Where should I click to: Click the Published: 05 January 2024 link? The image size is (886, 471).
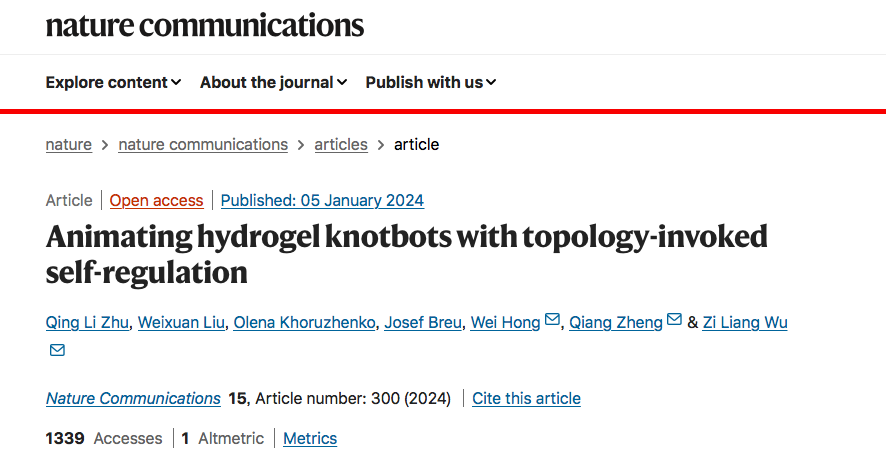pyautogui.click(x=322, y=200)
